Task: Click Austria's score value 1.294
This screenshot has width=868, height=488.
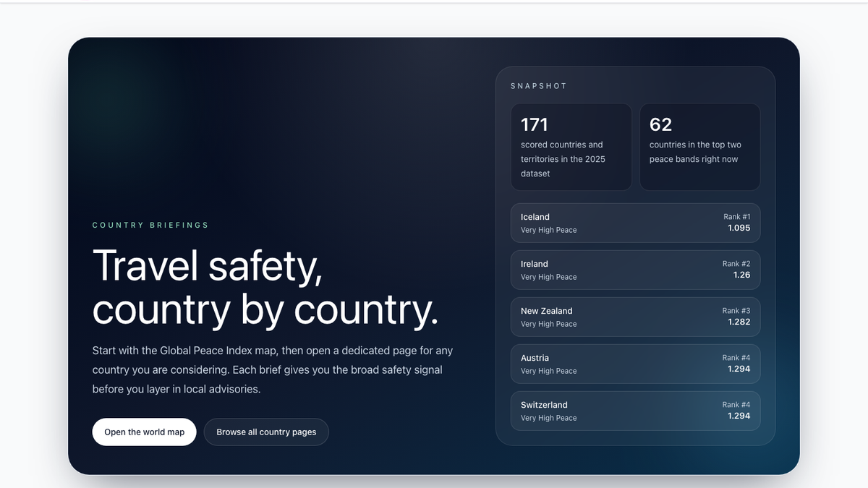Action: pyautogui.click(x=740, y=369)
